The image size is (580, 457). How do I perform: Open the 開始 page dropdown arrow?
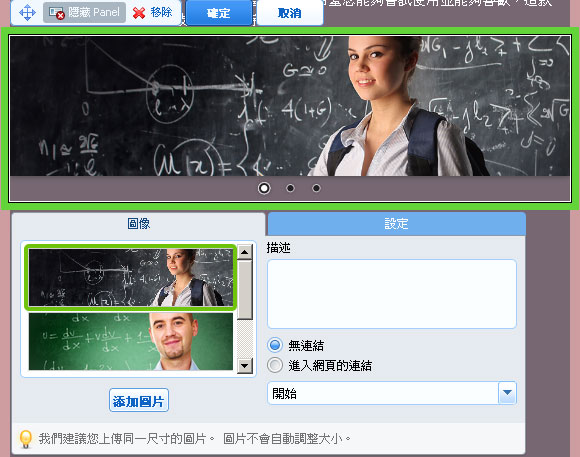[507, 393]
